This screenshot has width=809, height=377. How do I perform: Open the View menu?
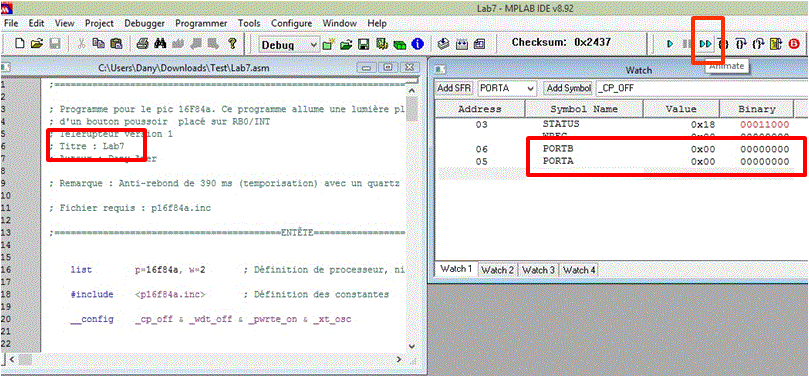pos(64,23)
